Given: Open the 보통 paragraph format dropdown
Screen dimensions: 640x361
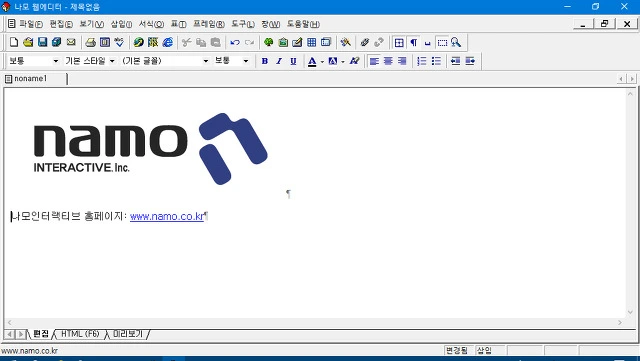Looking at the screenshot, I should [x=34, y=61].
